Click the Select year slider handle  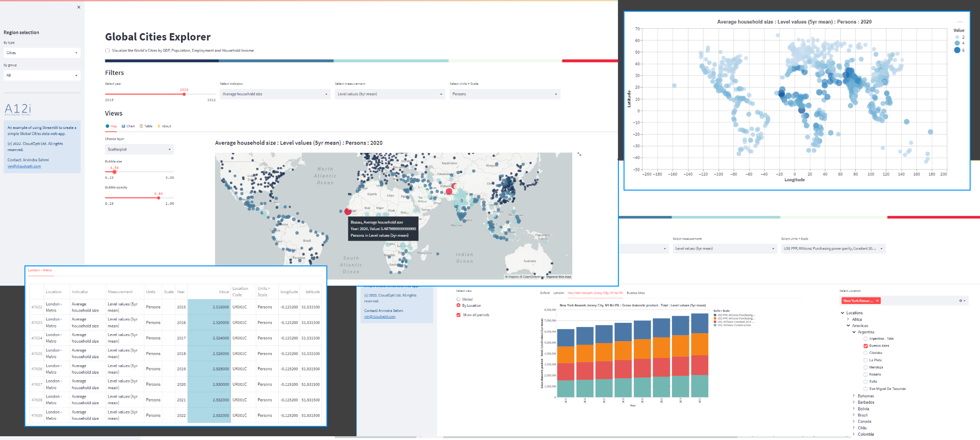[184, 94]
